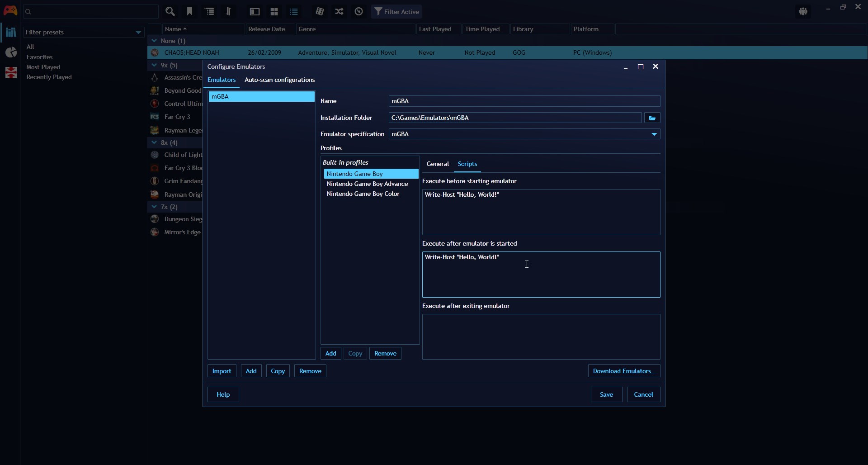This screenshot has width=868, height=465.
Task: Open the grouping options icon
Action: 210,11
